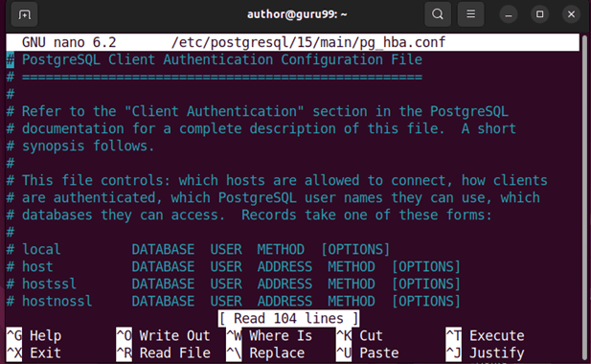Viewport: 591px width, 364px height.
Task: Click the pg_hba.conf file path title
Action: [308, 42]
